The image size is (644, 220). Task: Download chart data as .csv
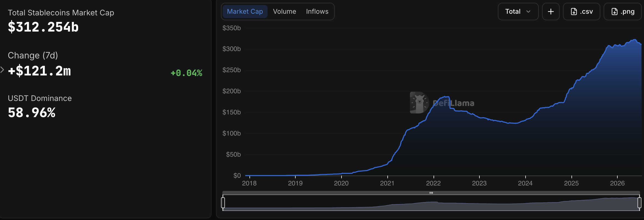(581, 12)
